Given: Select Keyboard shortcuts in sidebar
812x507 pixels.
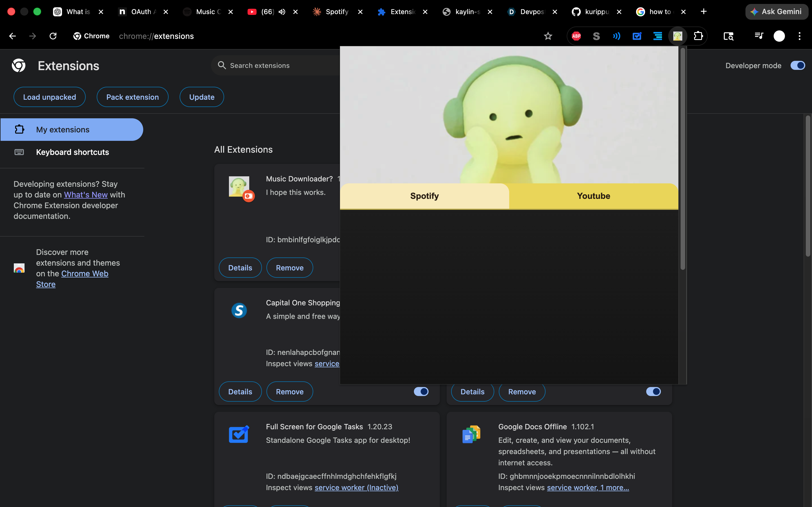Looking at the screenshot, I should (72, 152).
